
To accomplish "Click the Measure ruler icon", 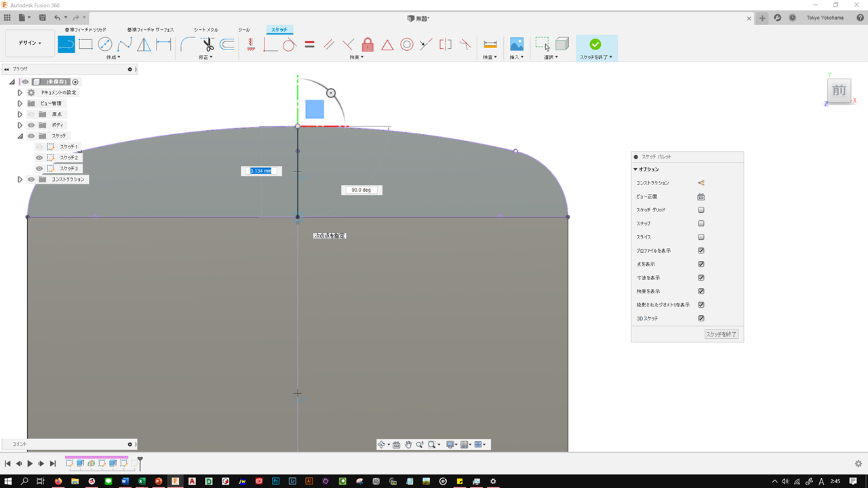I will click(490, 45).
